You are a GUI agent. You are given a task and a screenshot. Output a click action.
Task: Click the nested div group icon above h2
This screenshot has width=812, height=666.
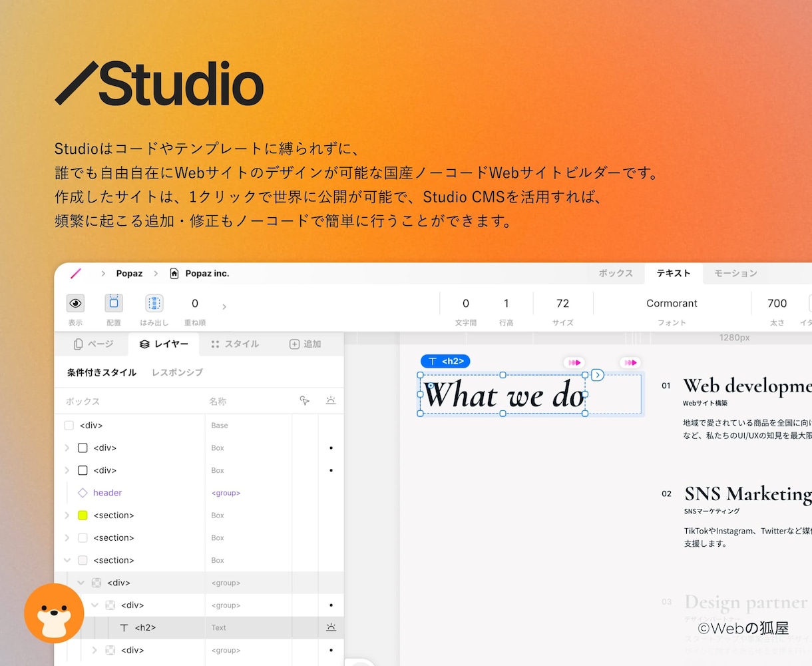(110, 605)
